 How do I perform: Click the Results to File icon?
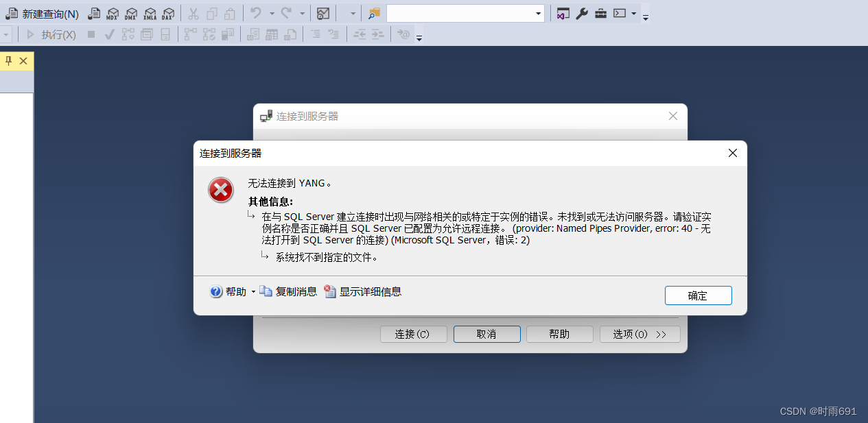coord(290,34)
